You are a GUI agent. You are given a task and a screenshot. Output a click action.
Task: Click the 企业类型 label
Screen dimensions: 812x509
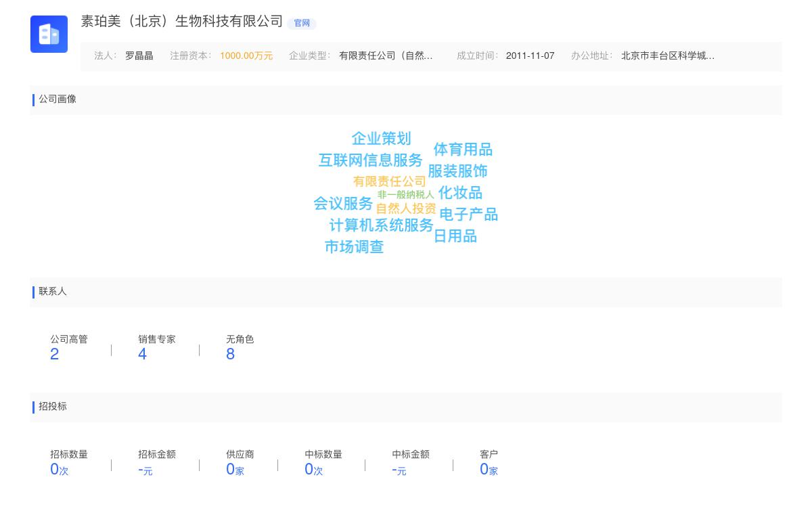tap(310, 56)
